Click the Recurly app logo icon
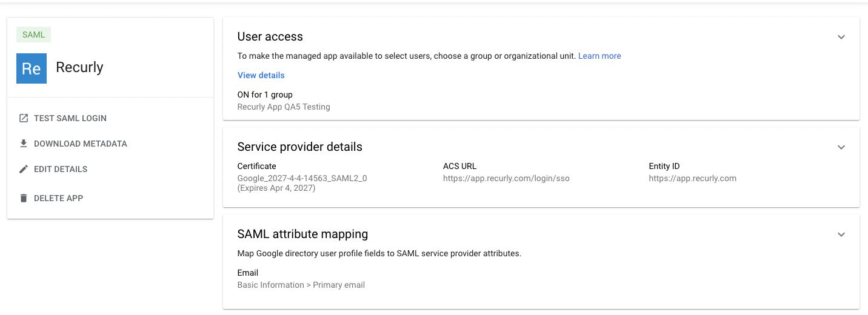868x315 pixels. [32, 68]
